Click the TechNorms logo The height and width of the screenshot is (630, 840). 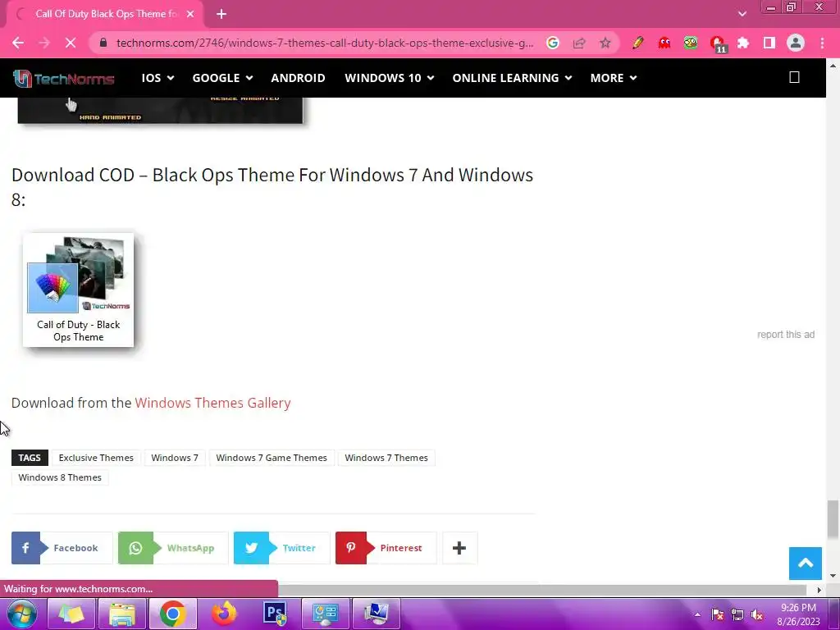tap(64, 79)
